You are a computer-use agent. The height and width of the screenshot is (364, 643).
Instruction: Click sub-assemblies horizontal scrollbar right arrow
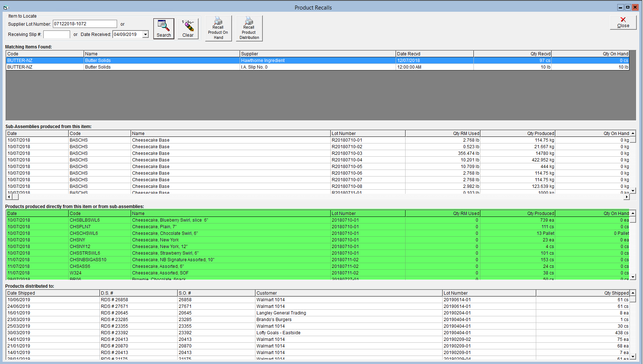[627, 197]
